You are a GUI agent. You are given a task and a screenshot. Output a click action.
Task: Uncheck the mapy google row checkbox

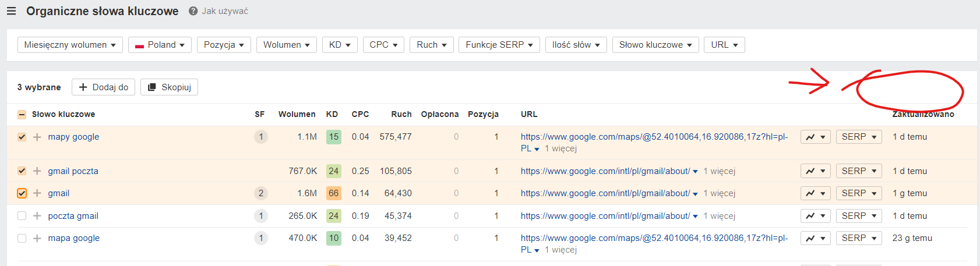coord(22,137)
